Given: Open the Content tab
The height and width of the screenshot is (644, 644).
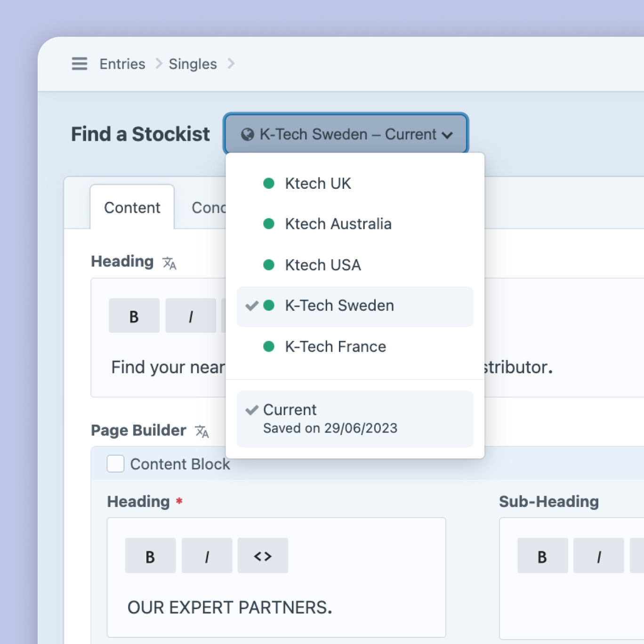Looking at the screenshot, I should [x=132, y=208].
